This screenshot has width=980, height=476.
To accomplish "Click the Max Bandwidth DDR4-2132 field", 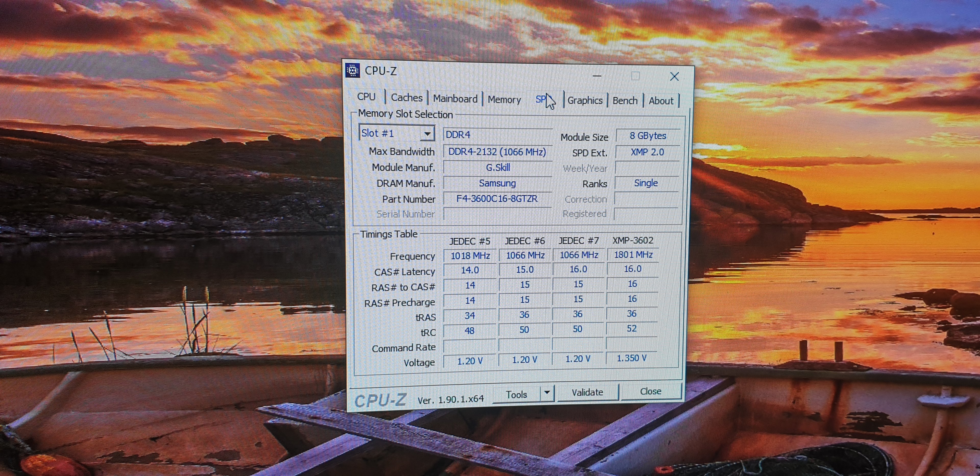I will 497,152.
